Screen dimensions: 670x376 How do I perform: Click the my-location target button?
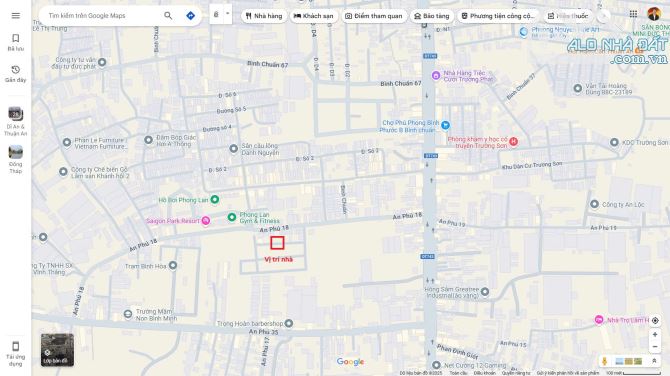tap(655, 320)
